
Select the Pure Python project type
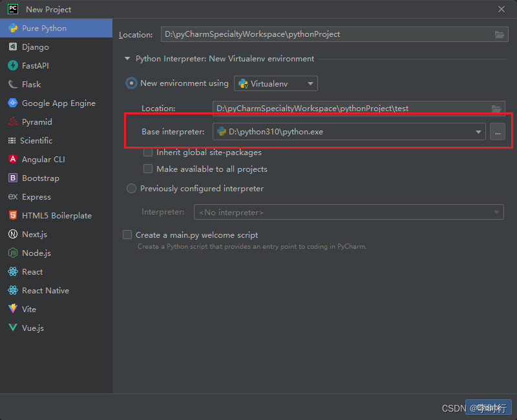pyautogui.click(x=56, y=28)
